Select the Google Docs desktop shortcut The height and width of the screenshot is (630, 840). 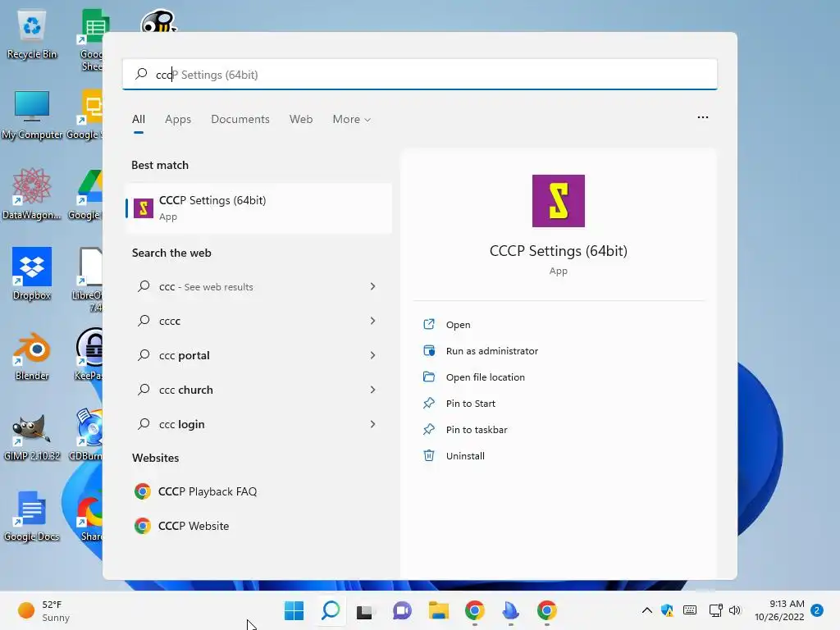click(32, 517)
